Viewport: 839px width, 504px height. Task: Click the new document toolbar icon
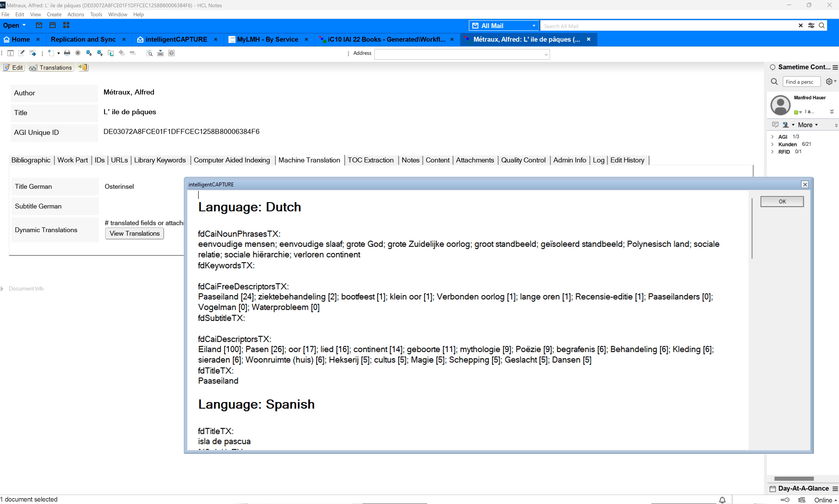(x=51, y=53)
